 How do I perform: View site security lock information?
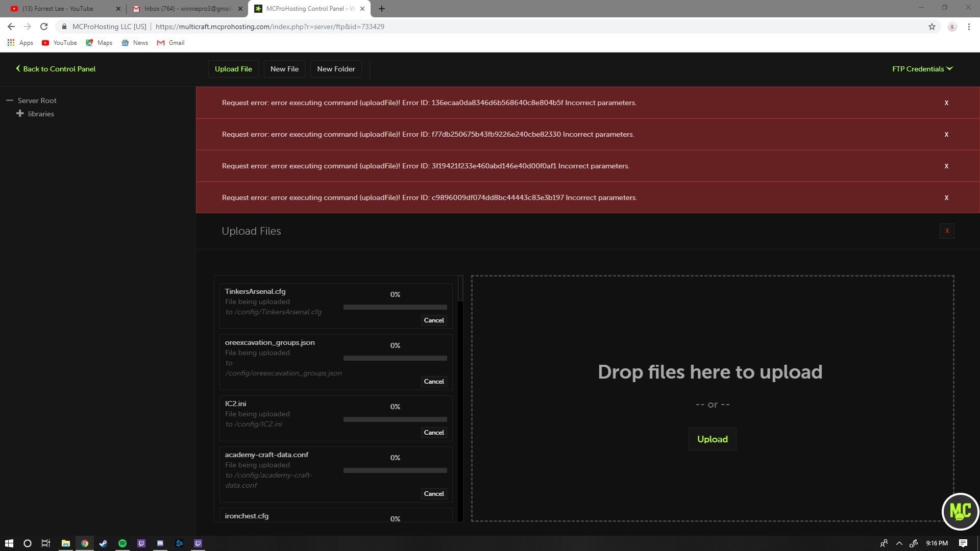64,27
